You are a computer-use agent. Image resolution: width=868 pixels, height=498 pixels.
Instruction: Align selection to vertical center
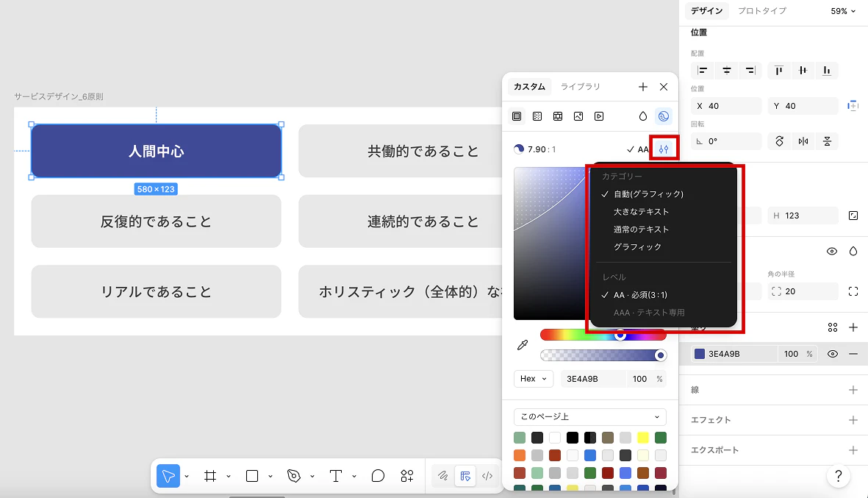pyautogui.click(x=803, y=71)
